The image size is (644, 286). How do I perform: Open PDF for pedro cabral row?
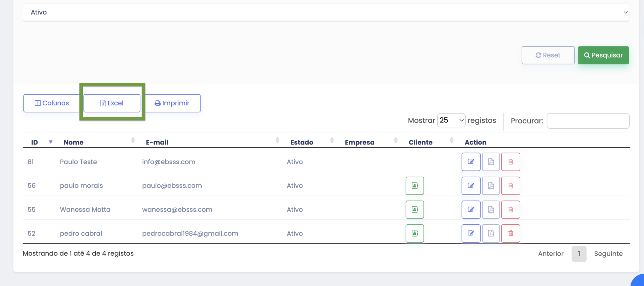pyautogui.click(x=491, y=233)
